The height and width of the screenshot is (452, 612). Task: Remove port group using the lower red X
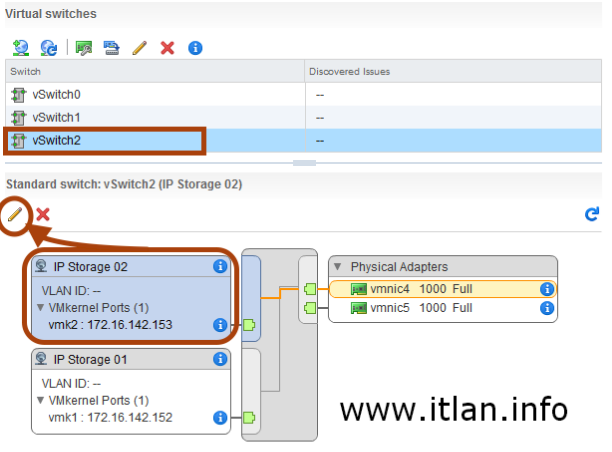tap(43, 214)
